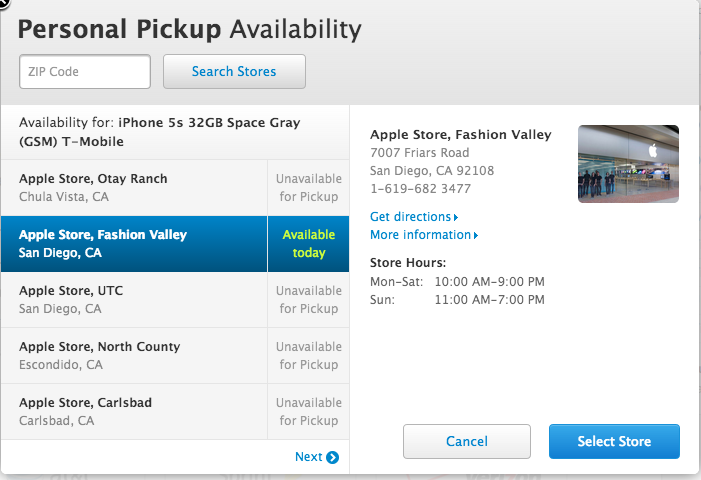The image size is (701, 480).
Task: Select Apple Store, Carlsbad
Action: (134, 412)
